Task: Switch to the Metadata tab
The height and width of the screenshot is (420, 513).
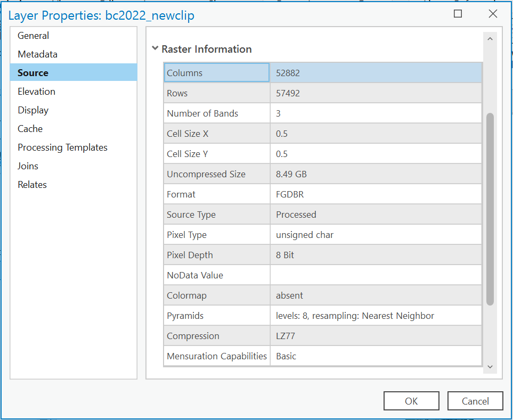Action: 37,54
